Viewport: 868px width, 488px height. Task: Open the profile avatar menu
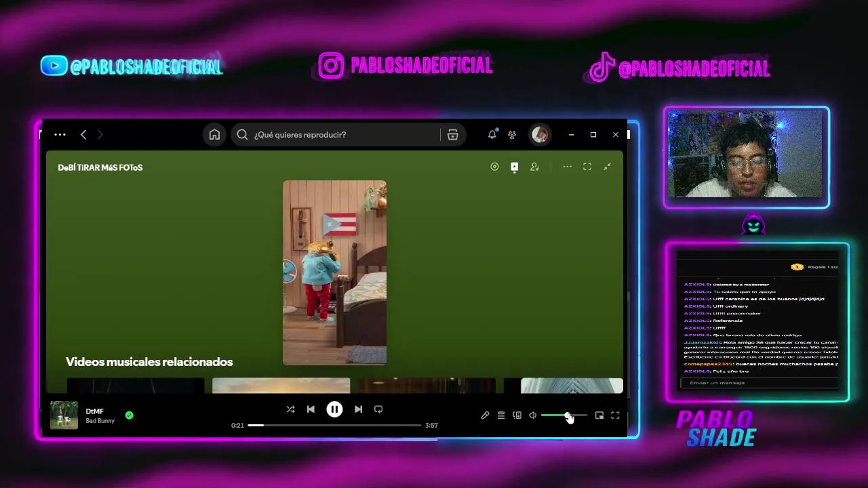tap(540, 135)
